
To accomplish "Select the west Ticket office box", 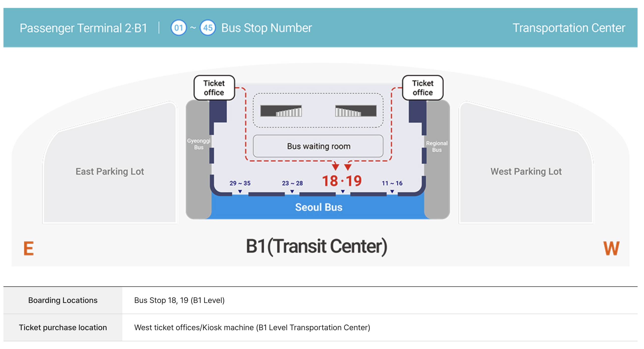I will click(x=423, y=88).
